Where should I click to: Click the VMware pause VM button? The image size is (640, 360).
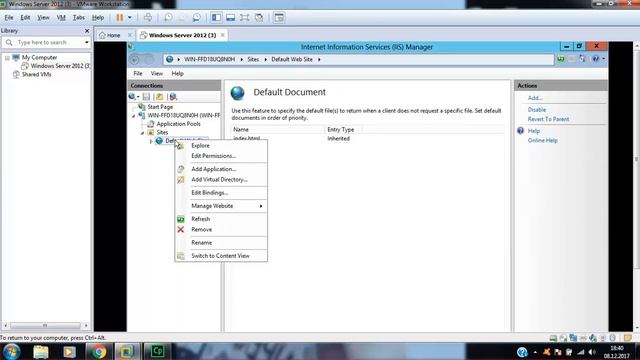(x=120, y=18)
